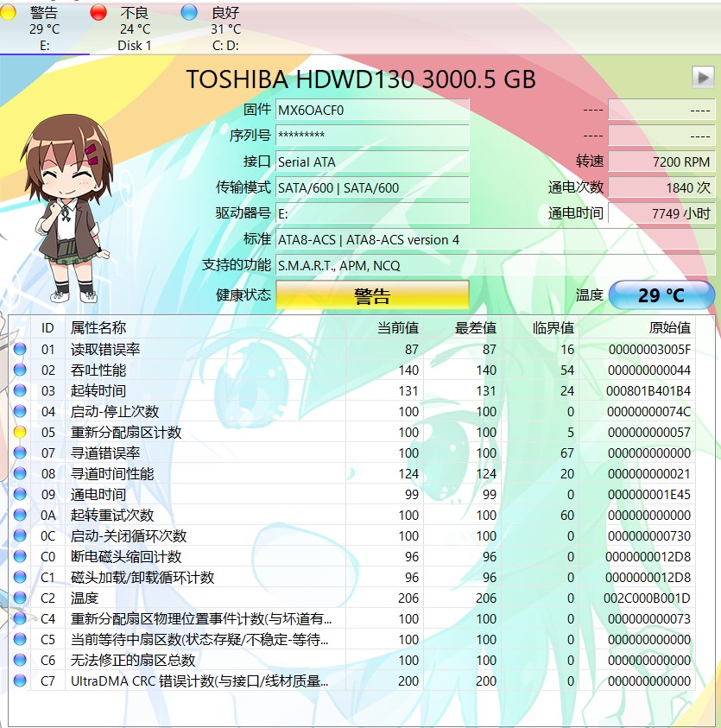Image resolution: width=721 pixels, height=728 pixels.
Task: Click the status dot for 04 启动-停止次数
Action: (x=20, y=411)
